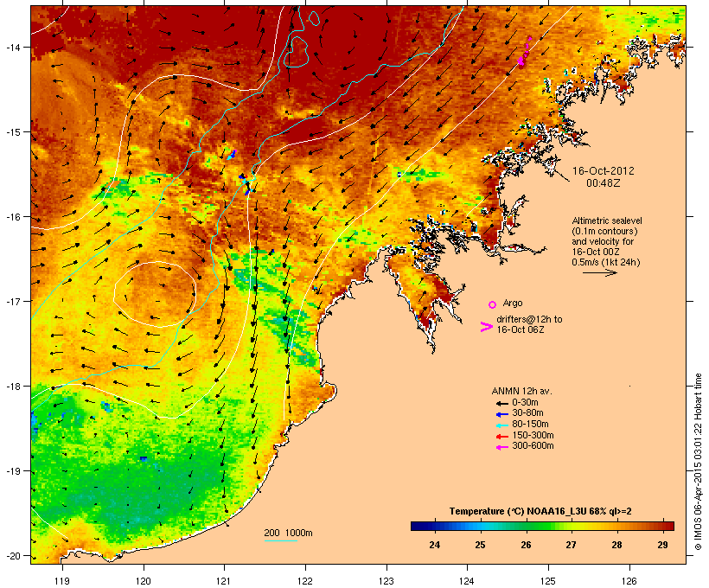
Task: Click the blue 30-80m ANMN arrow
Action: pyautogui.click(x=501, y=414)
